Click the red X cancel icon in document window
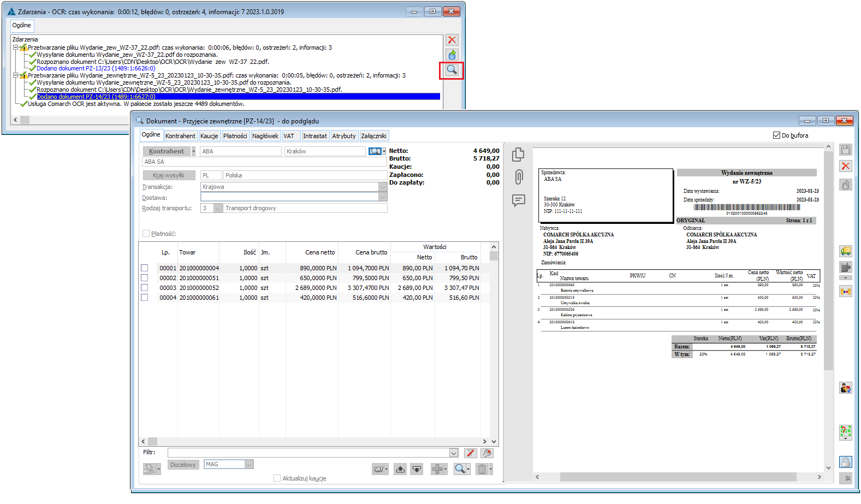 coord(846,166)
